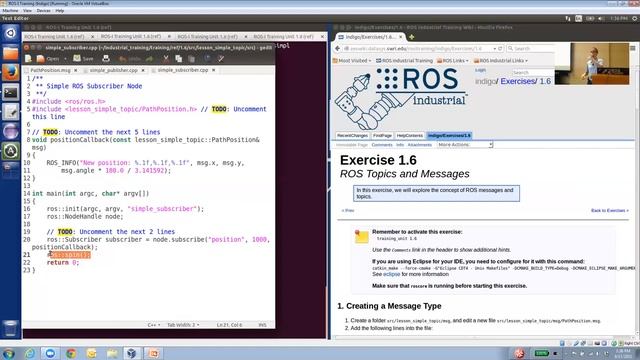The image size is (640, 360).
Task: Click ROS Industrial Training bookmark
Action: click(x=404, y=60)
